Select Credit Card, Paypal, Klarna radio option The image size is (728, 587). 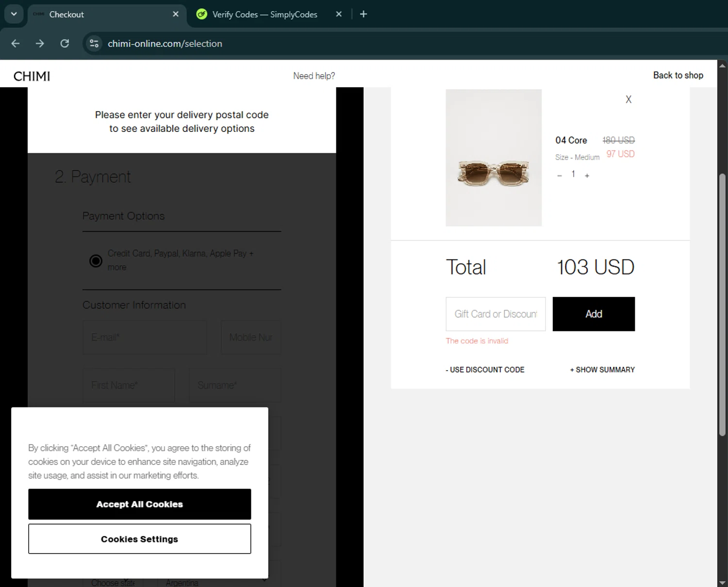point(96,261)
